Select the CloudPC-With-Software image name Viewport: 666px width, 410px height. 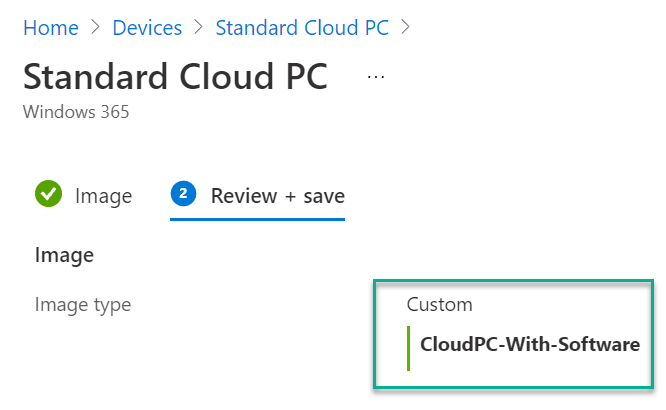[530, 344]
